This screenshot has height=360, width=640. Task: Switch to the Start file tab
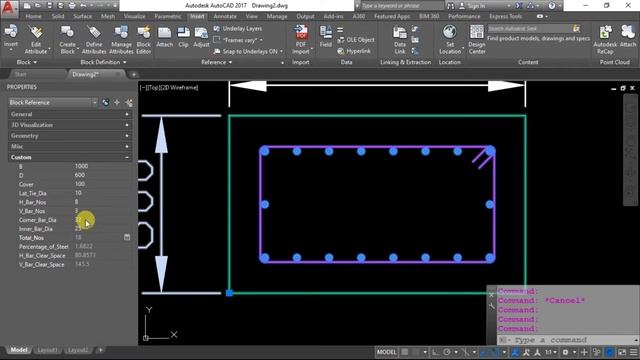click(20, 74)
